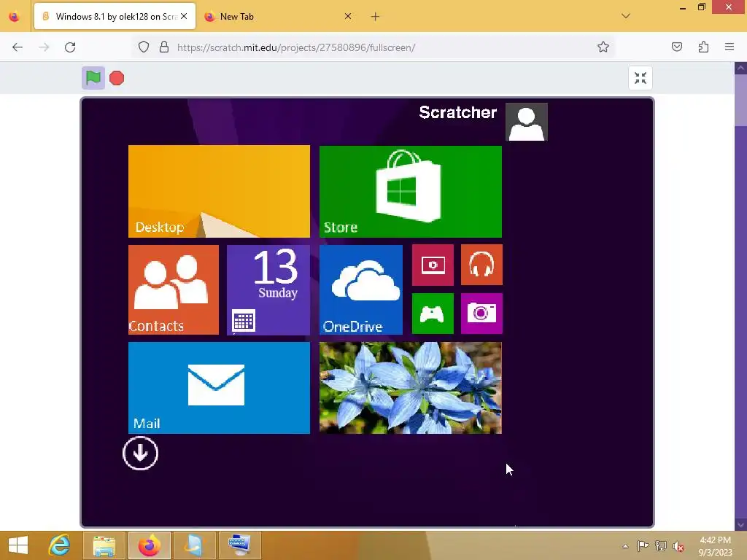
Task: Open the Extensions puzzle icon
Action: (x=703, y=47)
